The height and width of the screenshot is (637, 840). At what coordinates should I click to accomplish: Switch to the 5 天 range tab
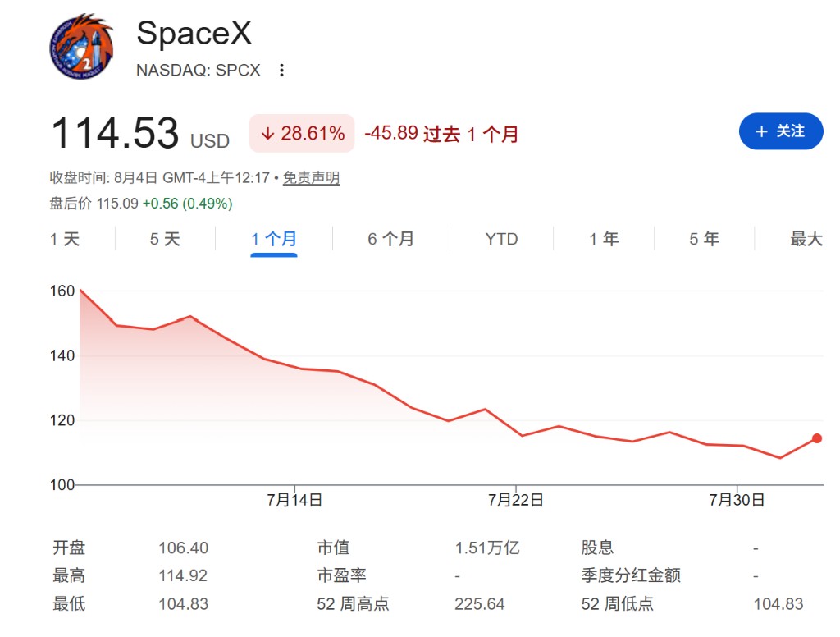pyautogui.click(x=165, y=239)
